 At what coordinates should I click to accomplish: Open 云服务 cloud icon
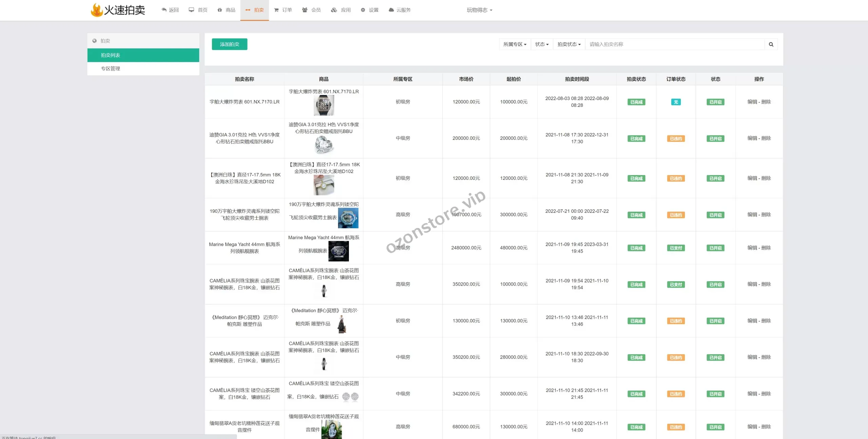(391, 10)
